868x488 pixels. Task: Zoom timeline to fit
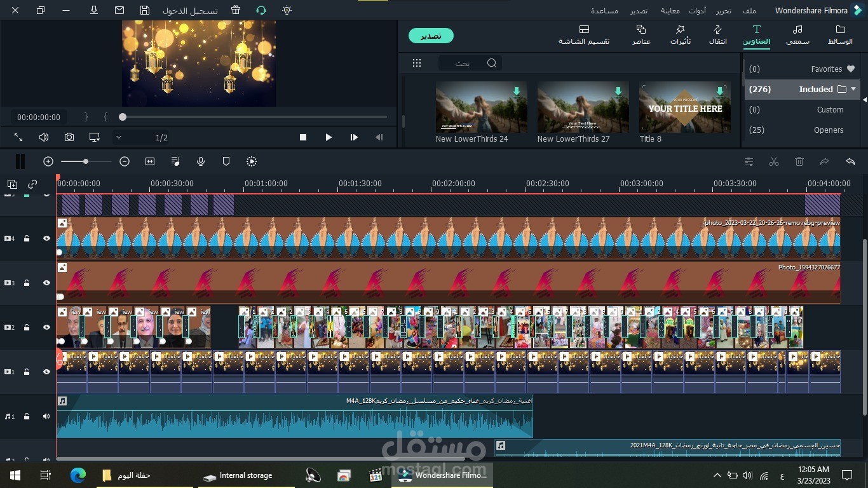tap(150, 161)
